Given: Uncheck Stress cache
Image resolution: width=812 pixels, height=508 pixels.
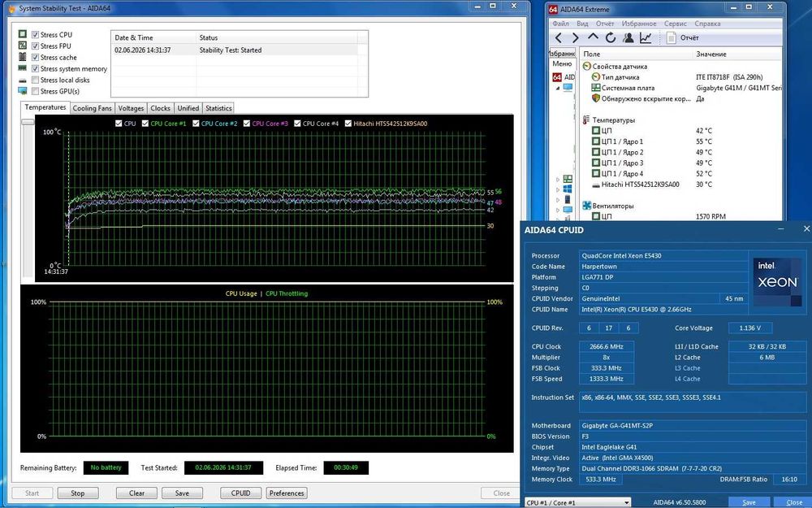Looking at the screenshot, I should coord(35,58).
